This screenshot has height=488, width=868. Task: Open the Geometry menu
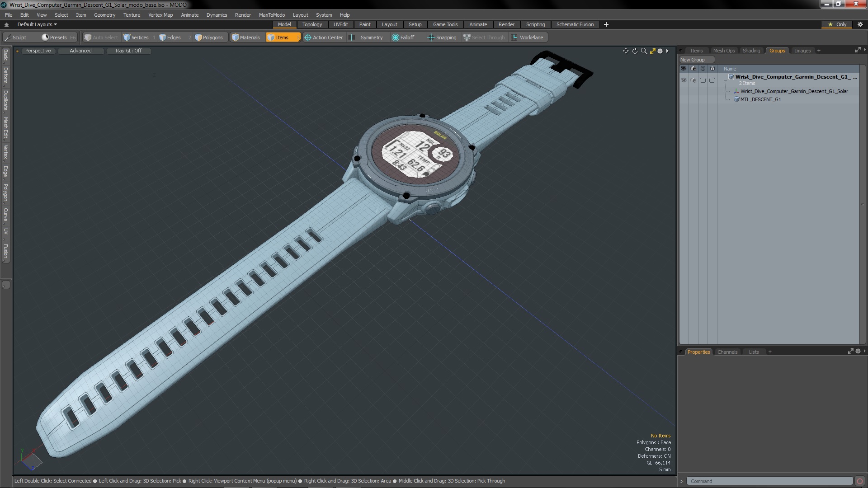point(104,15)
